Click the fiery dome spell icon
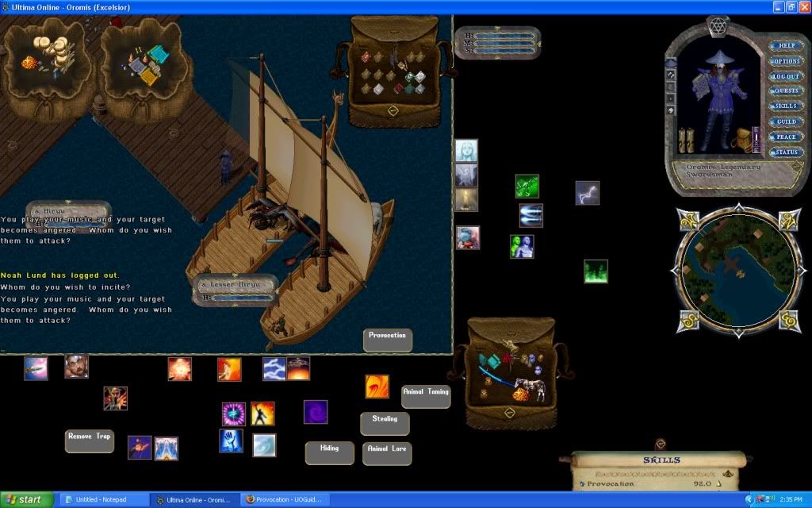812x508 pixels. click(298, 368)
